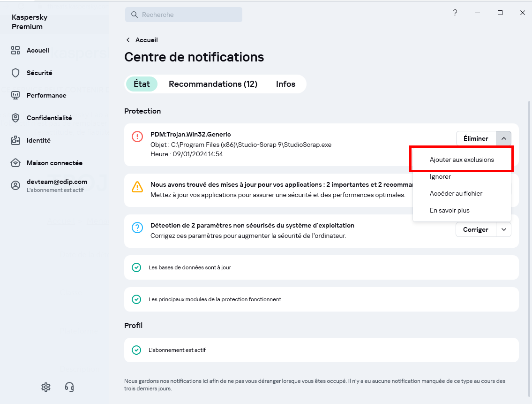This screenshot has height=404, width=532.
Task: Expand the Corriger dropdown arrow
Action: coord(504,229)
